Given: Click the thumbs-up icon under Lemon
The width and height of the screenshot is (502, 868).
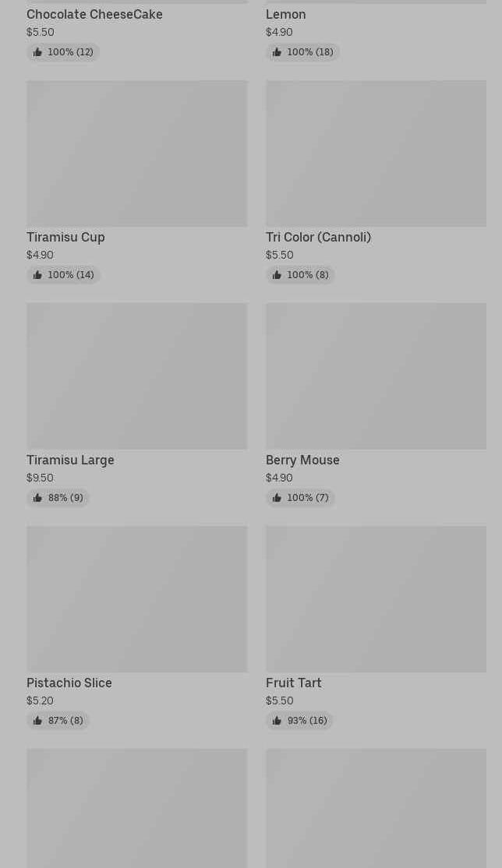Looking at the screenshot, I should click(277, 52).
